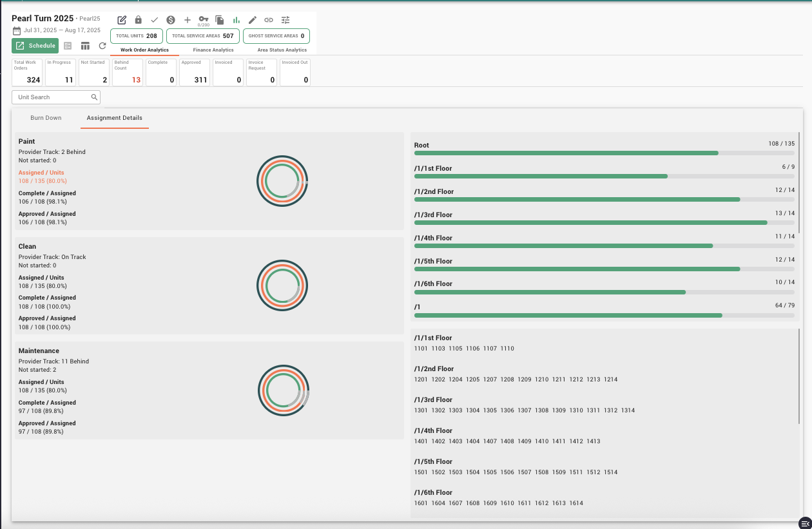The image size is (812, 529).
Task: Click unit 1307 in 3rd Floor list
Action: pyautogui.click(x=525, y=410)
